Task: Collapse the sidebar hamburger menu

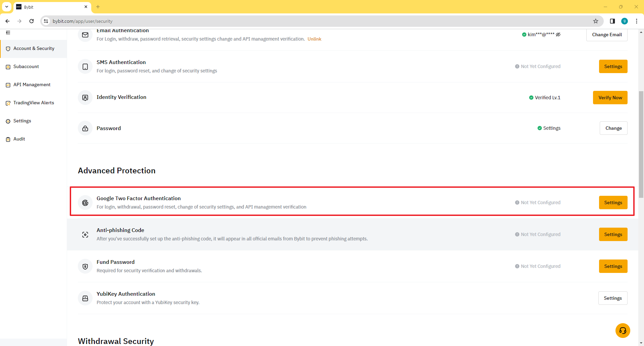Action: 8,33
